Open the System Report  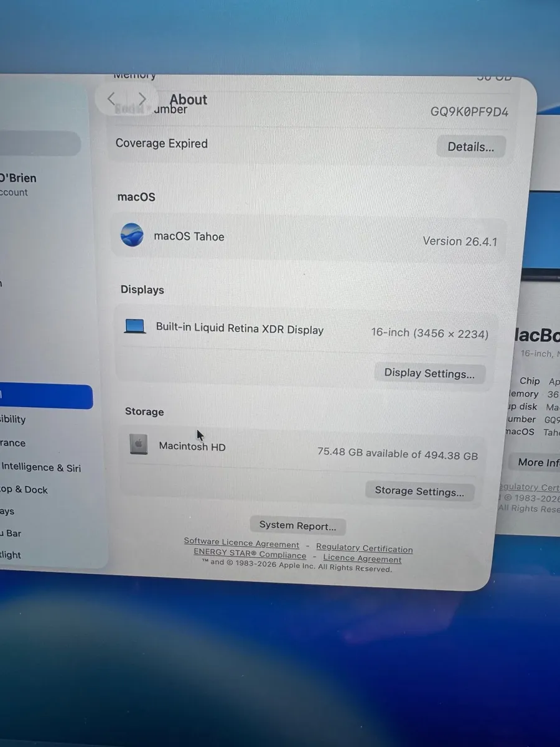pyautogui.click(x=297, y=525)
